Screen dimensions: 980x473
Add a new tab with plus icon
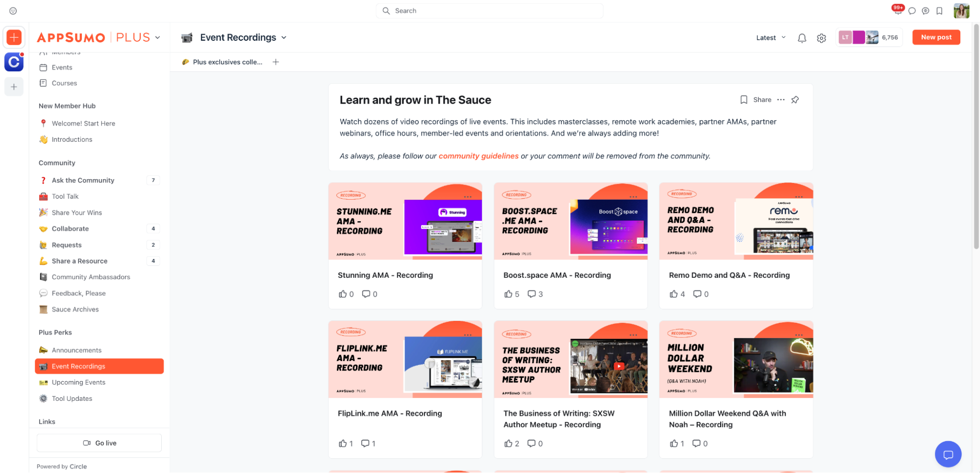(276, 62)
